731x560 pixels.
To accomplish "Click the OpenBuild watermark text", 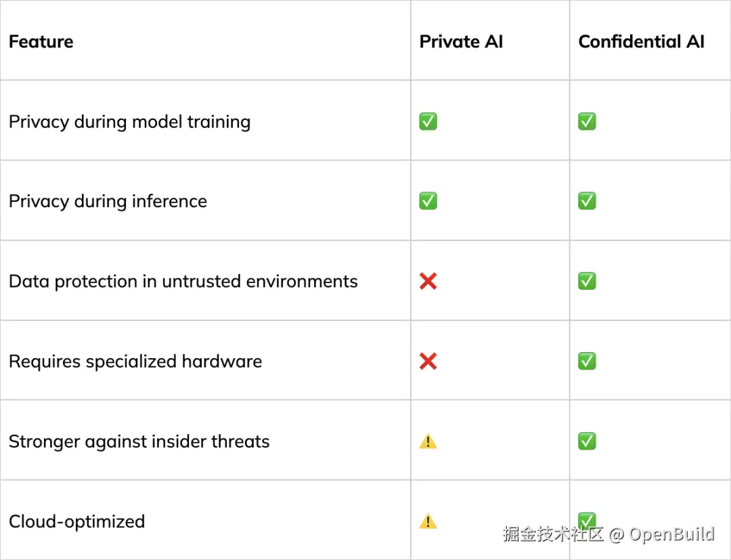I will tap(671, 534).
